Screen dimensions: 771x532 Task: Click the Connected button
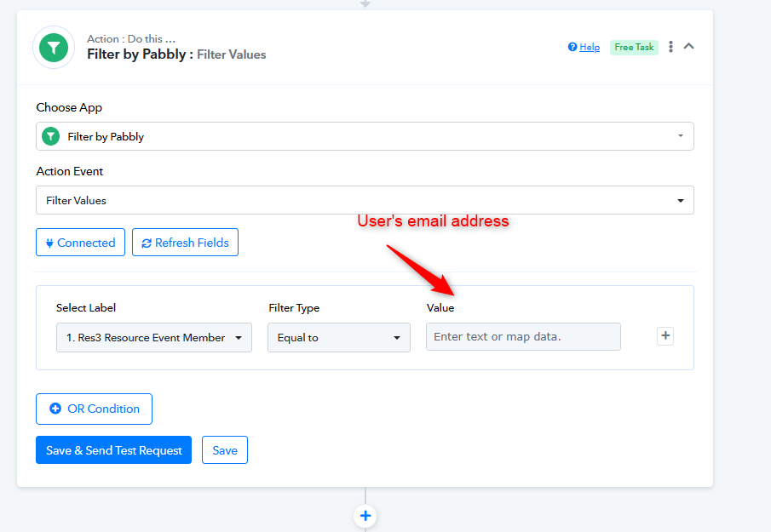click(80, 243)
